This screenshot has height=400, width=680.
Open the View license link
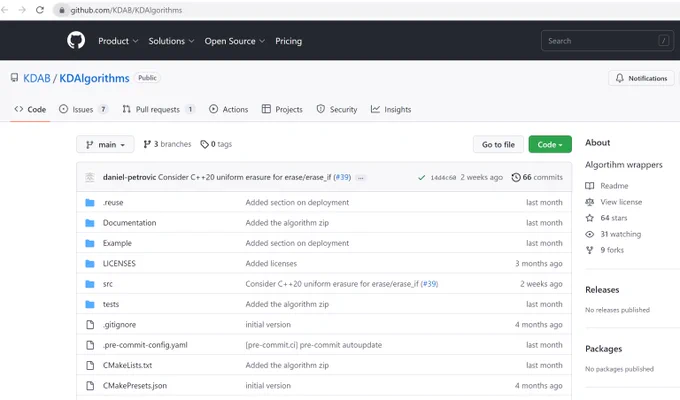621,202
